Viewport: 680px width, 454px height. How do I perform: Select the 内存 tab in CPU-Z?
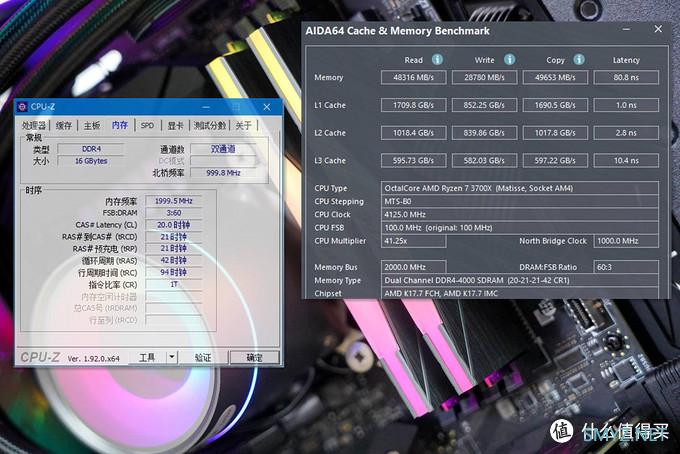tap(120, 125)
